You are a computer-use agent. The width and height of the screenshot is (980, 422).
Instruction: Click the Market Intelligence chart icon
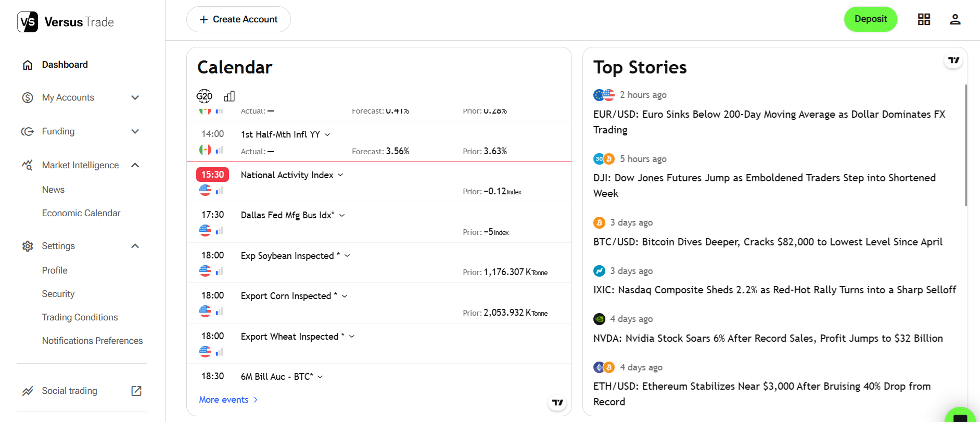coord(28,165)
